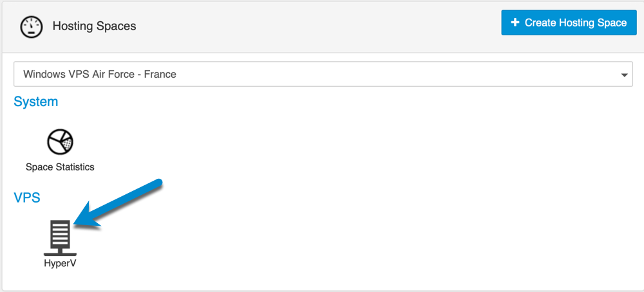644x292 pixels.
Task: Open the HyperV server icon
Action: click(60, 238)
